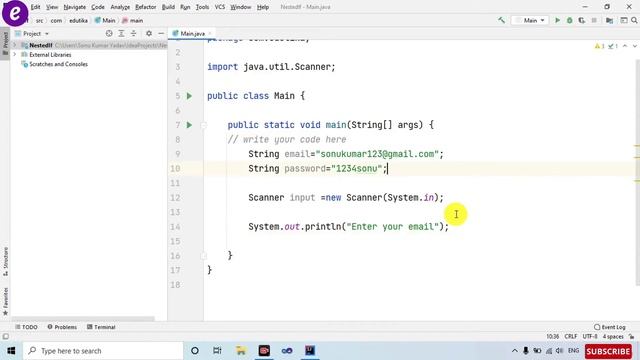Click in the Type here to search box
Image resolution: width=640 pixels, height=360 pixels.
[103, 351]
